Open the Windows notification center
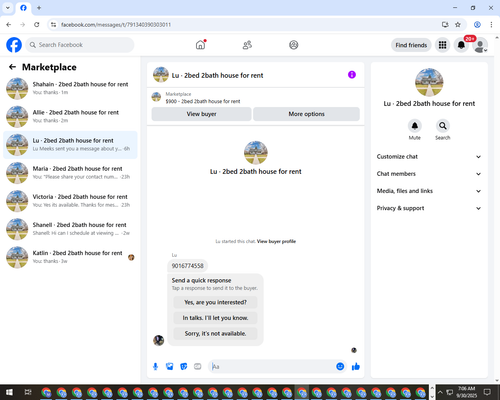 pyautogui.click(x=487, y=392)
